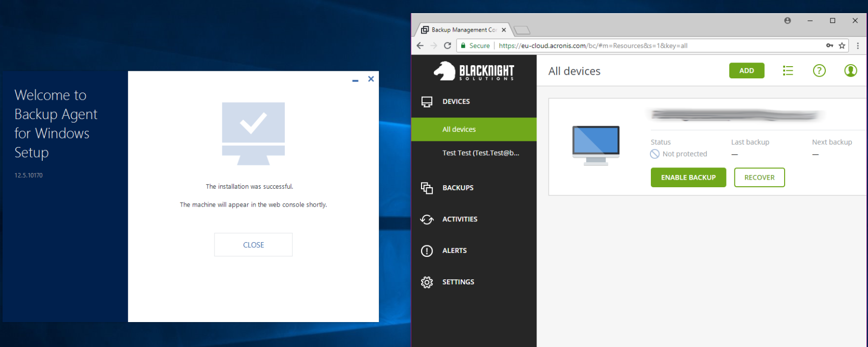The width and height of the screenshot is (868, 347).
Task: Click the Activities sync icon in sidebar
Action: 427,219
